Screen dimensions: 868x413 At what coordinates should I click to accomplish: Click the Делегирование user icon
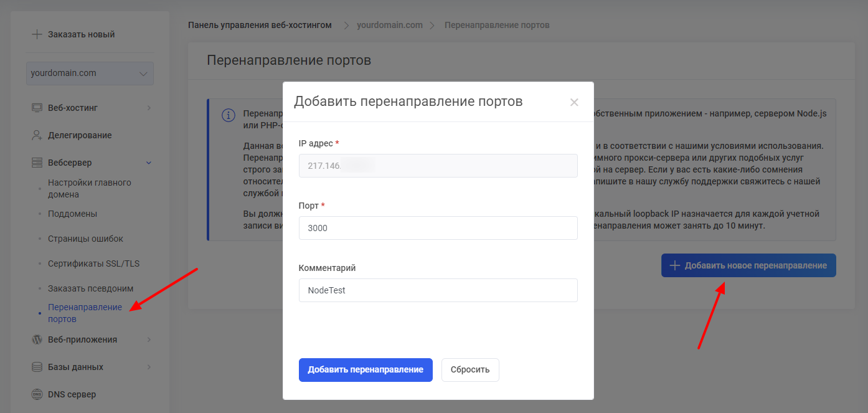(37, 135)
